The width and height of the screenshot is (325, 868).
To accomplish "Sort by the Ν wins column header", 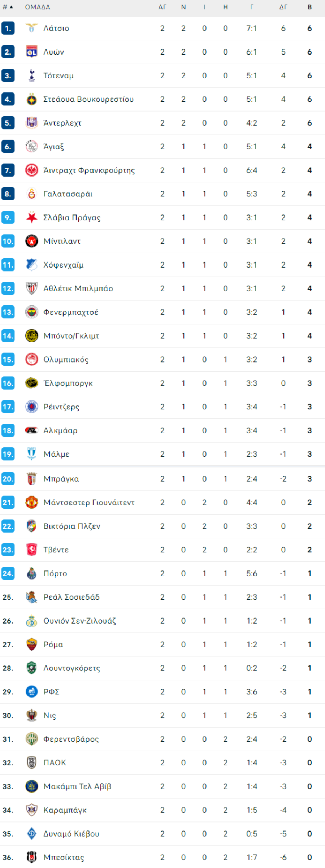I will (x=183, y=7).
